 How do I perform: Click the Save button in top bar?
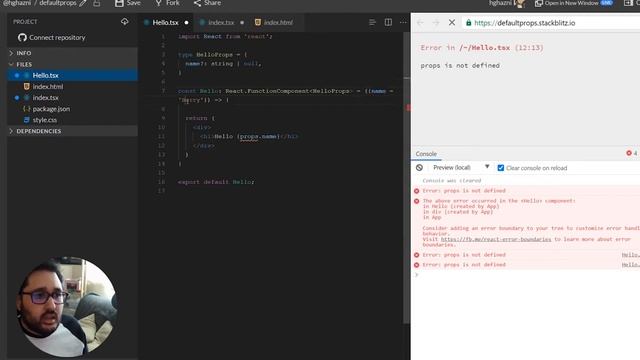pos(127,3)
